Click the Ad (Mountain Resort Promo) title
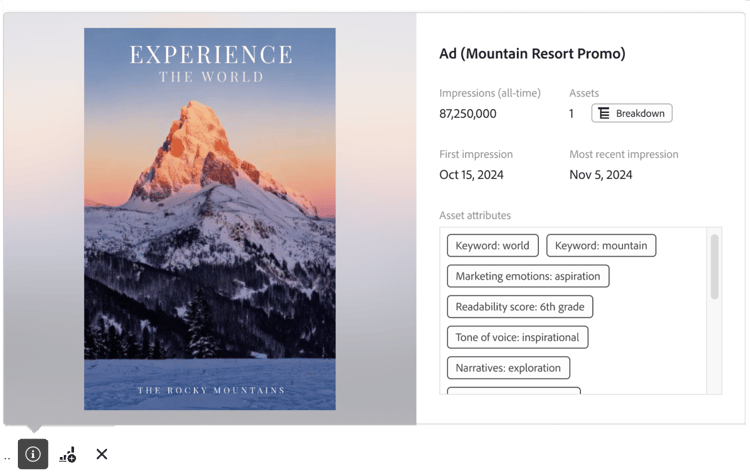750x472 pixels. 532,54
